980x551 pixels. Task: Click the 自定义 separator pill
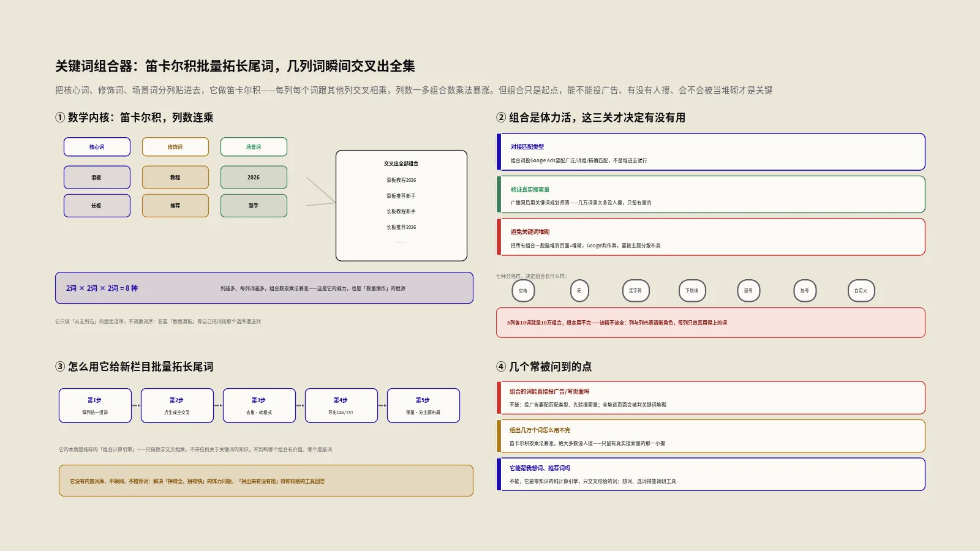(861, 291)
